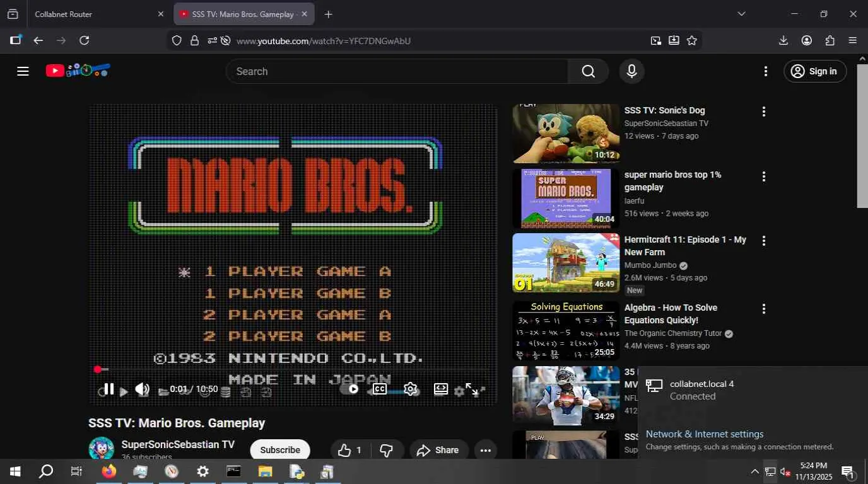This screenshot has width=868, height=484.
Task: Open the Settings gear on the taskbar
Action: point(202,471)
